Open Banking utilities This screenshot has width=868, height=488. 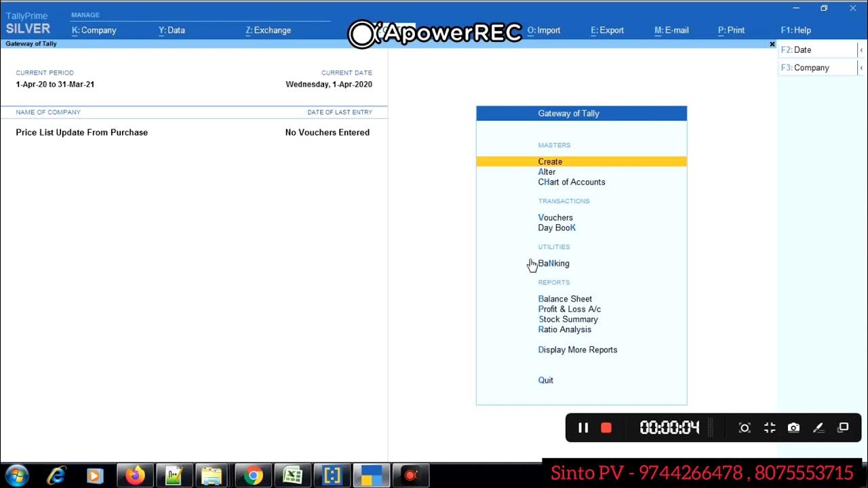click(x=553, y=264)
